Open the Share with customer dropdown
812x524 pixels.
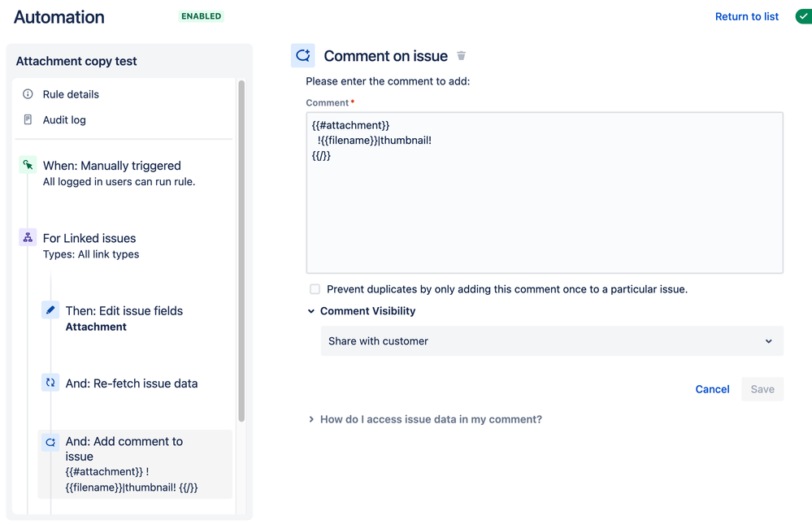pos(552,341)
